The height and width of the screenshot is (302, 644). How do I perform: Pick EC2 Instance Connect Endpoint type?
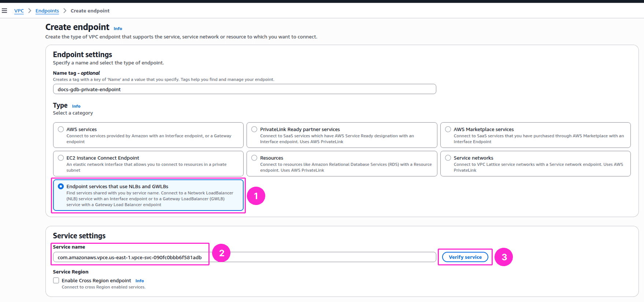(61, 158)
